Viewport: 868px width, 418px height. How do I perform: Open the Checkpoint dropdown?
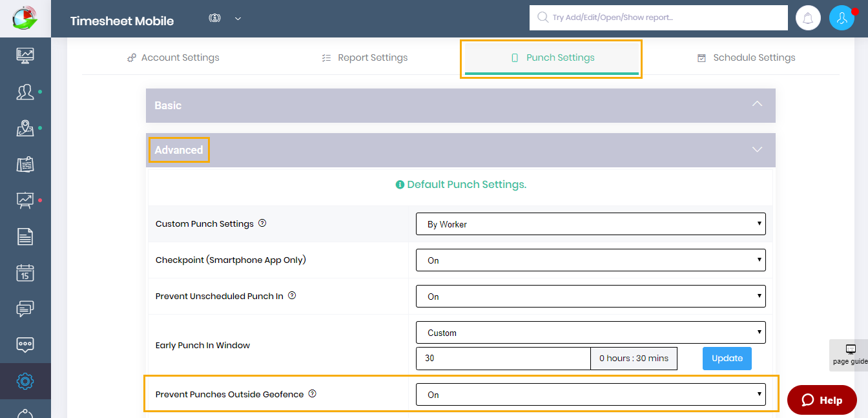coord(591,260)
